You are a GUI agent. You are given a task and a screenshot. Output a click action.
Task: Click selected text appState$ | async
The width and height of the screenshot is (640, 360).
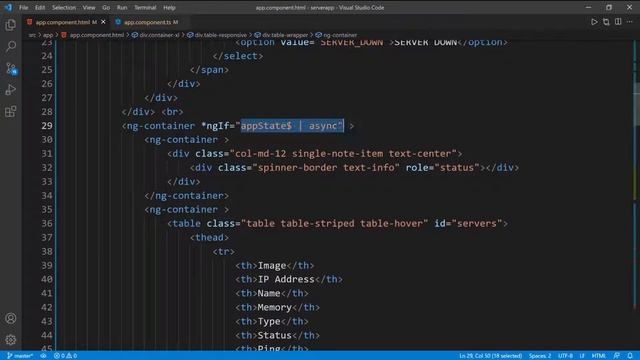tap(292, 126)
